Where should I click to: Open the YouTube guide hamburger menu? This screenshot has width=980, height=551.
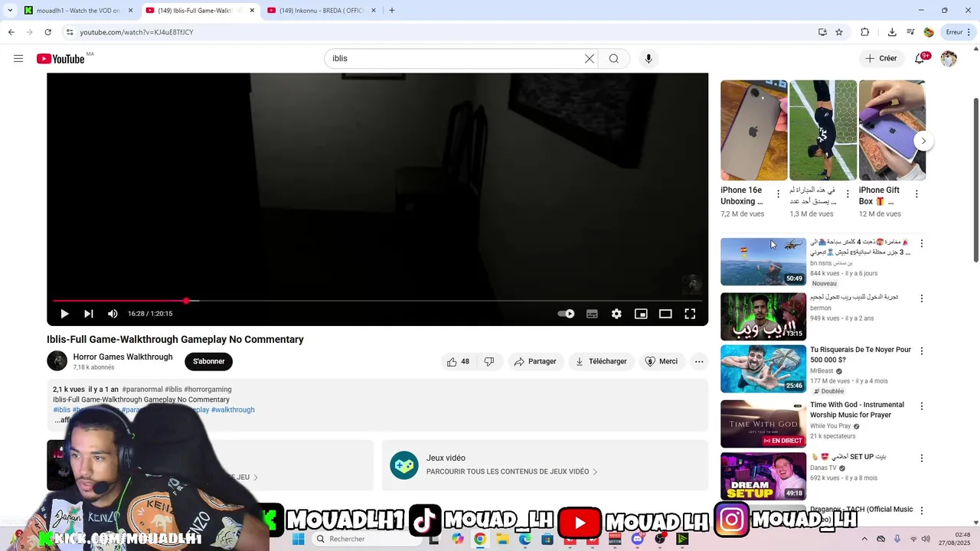pyautogui.click(x=18, y=58)
